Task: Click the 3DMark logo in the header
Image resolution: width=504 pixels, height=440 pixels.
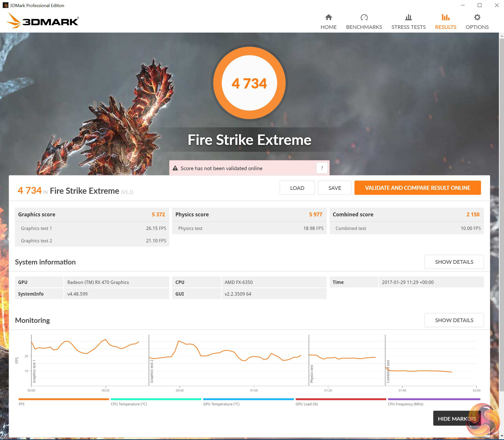Action: pyautogui.click(x=43, y=21)
